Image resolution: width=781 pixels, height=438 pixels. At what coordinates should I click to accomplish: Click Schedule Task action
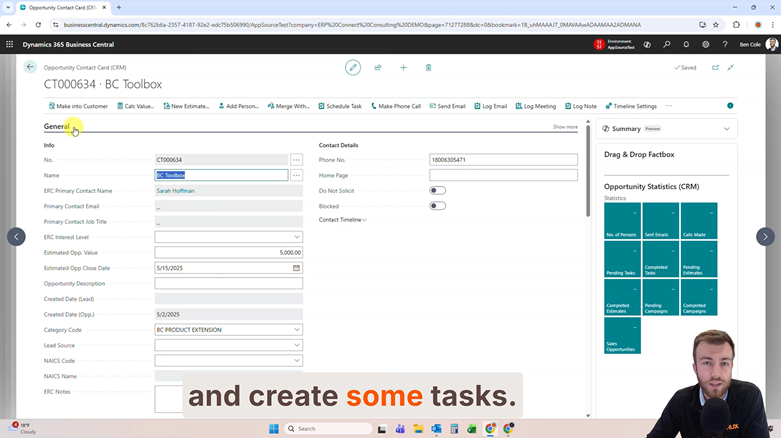click(x=340, y=106)
